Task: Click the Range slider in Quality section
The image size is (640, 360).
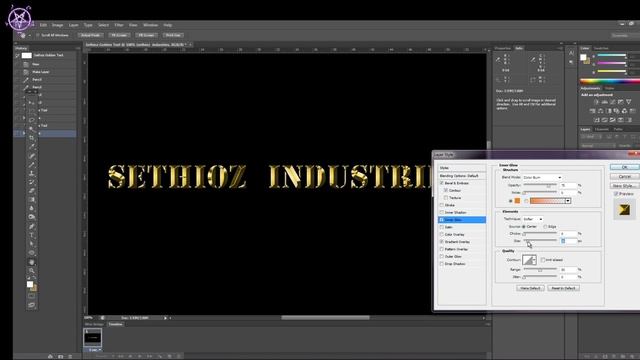Action: click(x=540, y=269)
